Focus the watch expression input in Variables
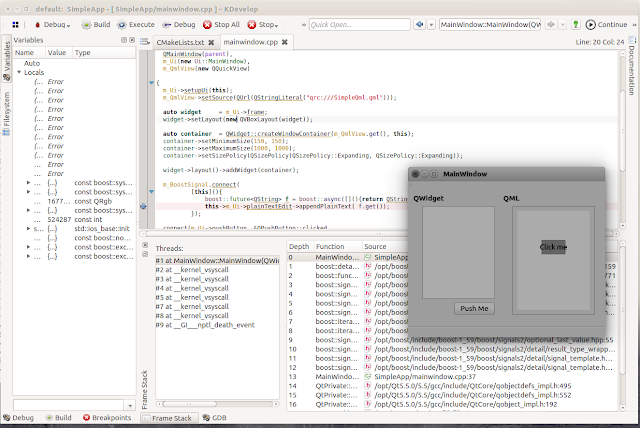The width and height of the screenshot is (640, 428). [69, 405]
